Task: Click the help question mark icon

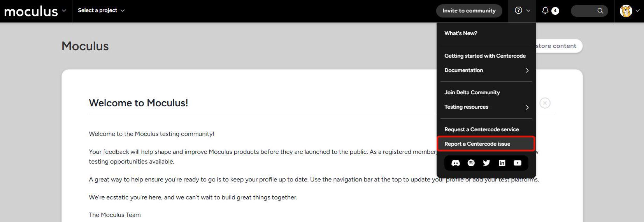Action: pyautogui.click(x=518, y=11)
